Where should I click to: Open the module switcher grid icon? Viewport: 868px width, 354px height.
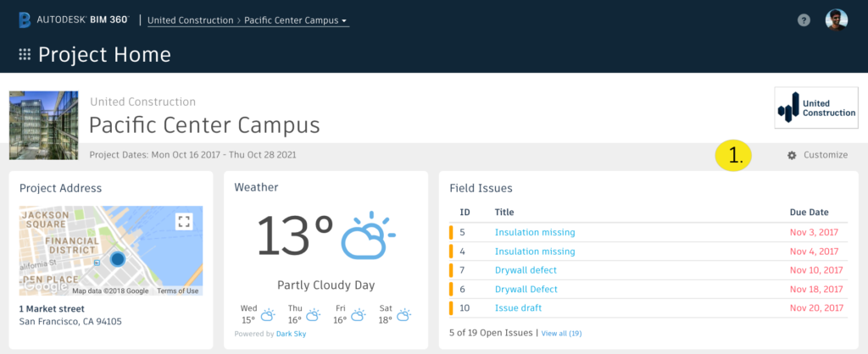(x=25, y=55)
